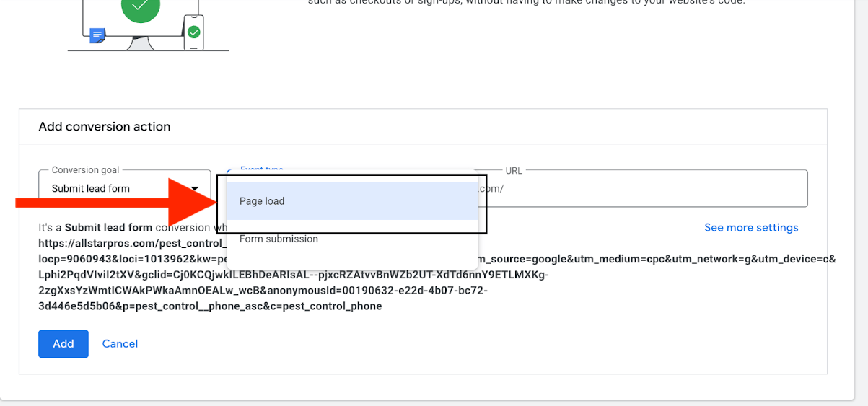This screenshot has height=406, width=868.
Task: Open the Conversion goal dropdown
Action: click(x=124, y=189)
